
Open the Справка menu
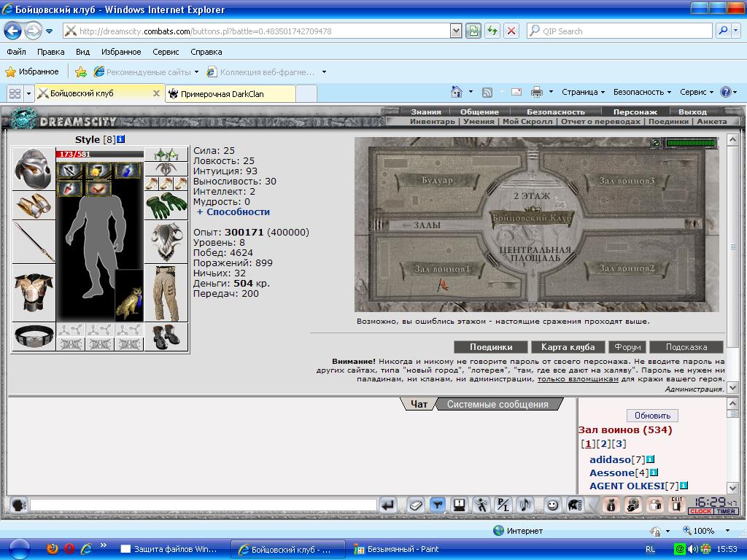point(206,52)
